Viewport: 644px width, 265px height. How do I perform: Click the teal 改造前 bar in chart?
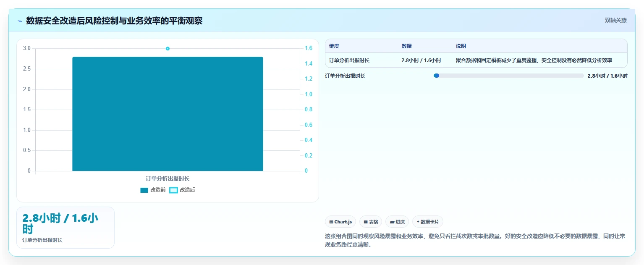pos(168,114)
